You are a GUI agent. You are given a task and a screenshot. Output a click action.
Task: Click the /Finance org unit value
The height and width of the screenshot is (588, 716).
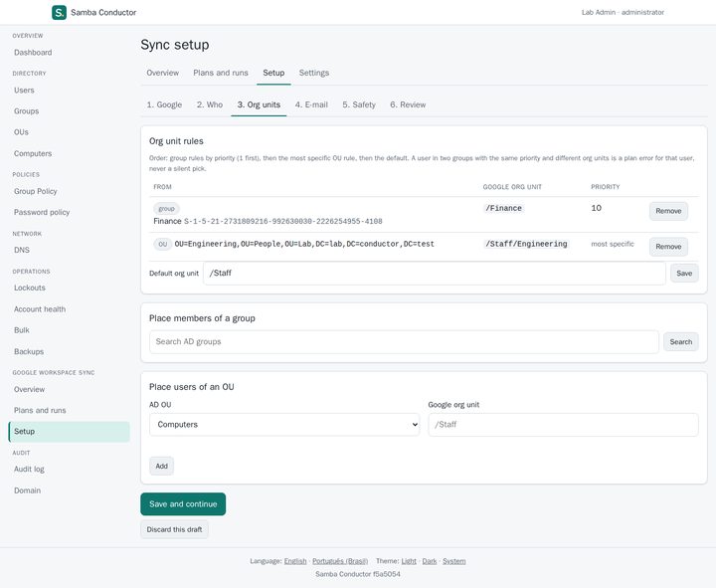[x=503, y=208]
